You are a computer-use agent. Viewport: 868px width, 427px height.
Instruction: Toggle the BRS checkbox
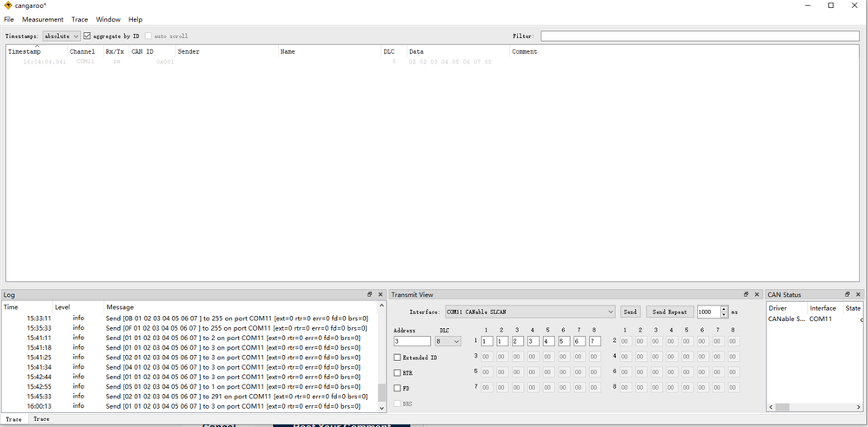[397, 404]
